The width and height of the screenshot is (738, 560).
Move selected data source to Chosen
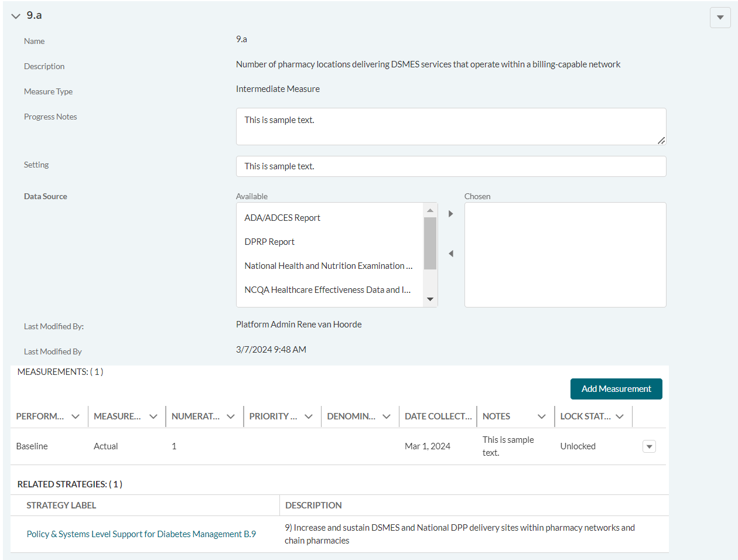(x=450, y=214)
